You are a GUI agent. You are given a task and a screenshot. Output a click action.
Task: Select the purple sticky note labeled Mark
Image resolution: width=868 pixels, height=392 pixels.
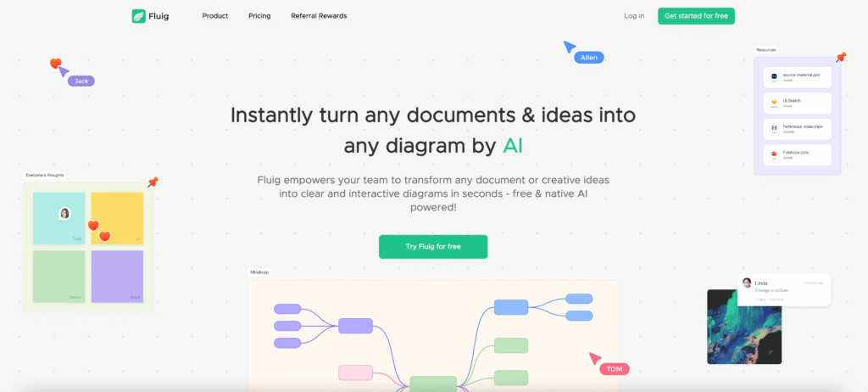tap(117, 277)
